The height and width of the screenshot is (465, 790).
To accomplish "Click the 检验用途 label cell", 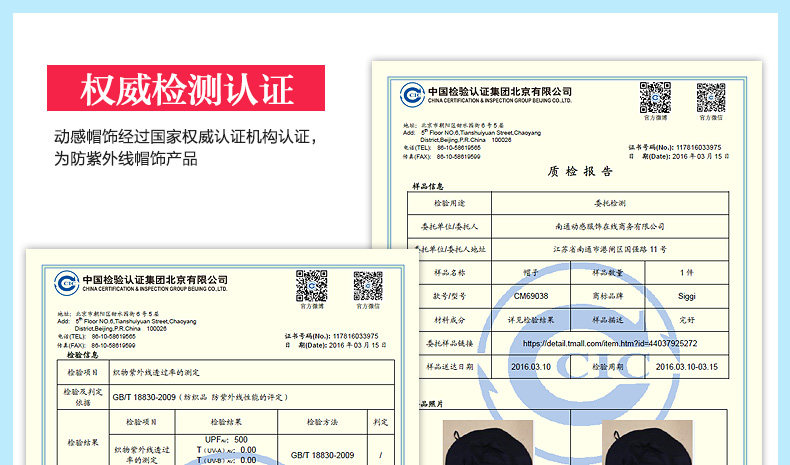I will point(449,204).
